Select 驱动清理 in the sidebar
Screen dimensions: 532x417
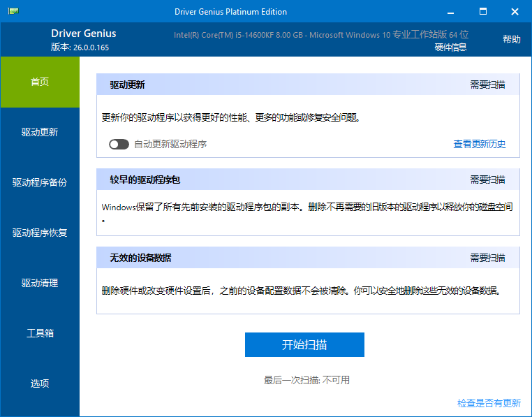(40, 283)
